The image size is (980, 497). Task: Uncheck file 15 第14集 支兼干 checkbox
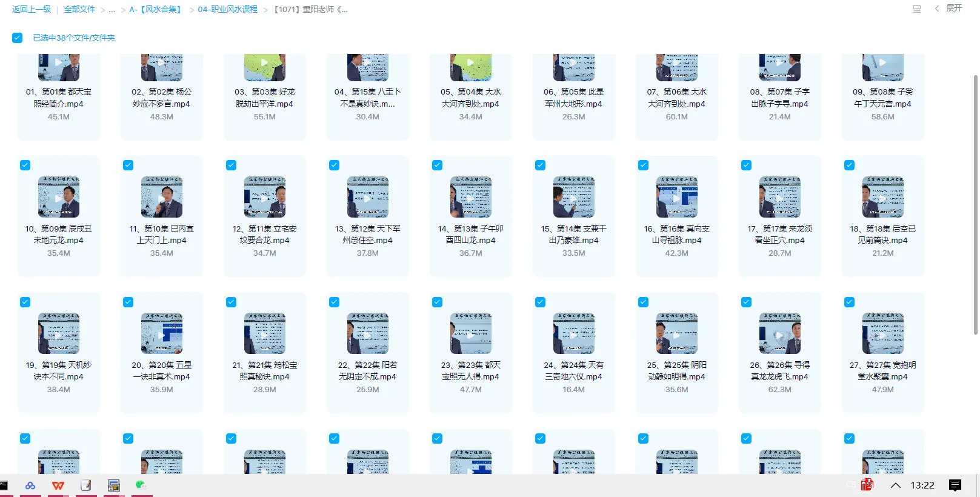click(541, 165)
